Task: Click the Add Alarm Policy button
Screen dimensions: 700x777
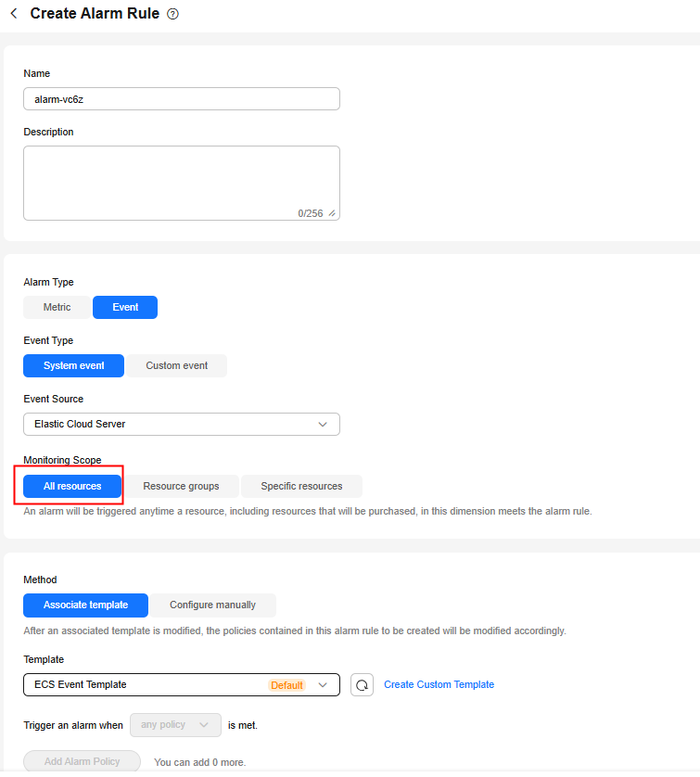Action: [x=83, y=761]
